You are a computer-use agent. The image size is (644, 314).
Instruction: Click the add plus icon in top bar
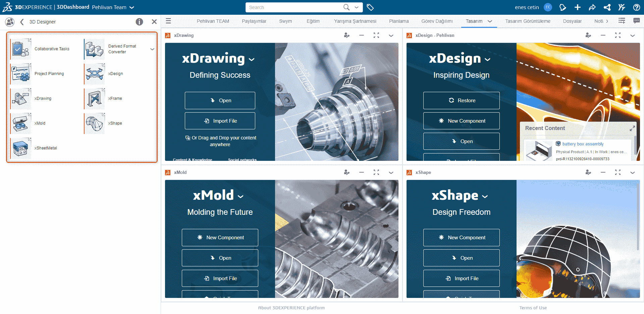click(578, 7)
